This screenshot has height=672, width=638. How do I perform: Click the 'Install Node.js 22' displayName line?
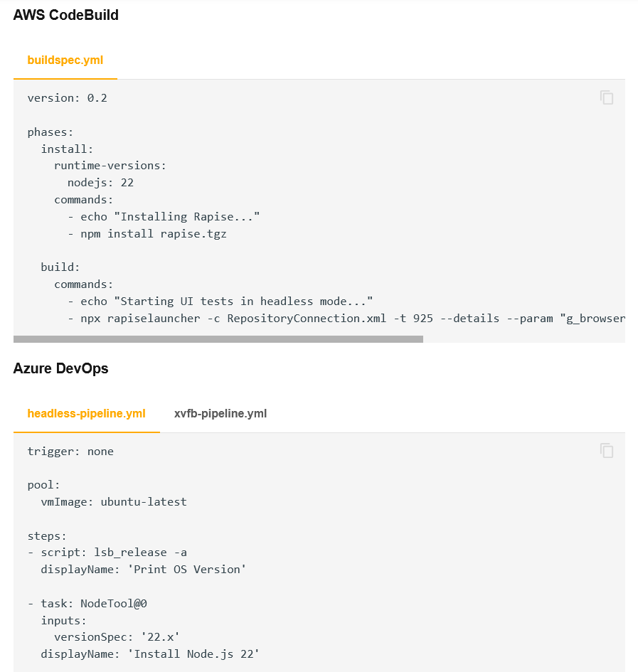[149, 653]
